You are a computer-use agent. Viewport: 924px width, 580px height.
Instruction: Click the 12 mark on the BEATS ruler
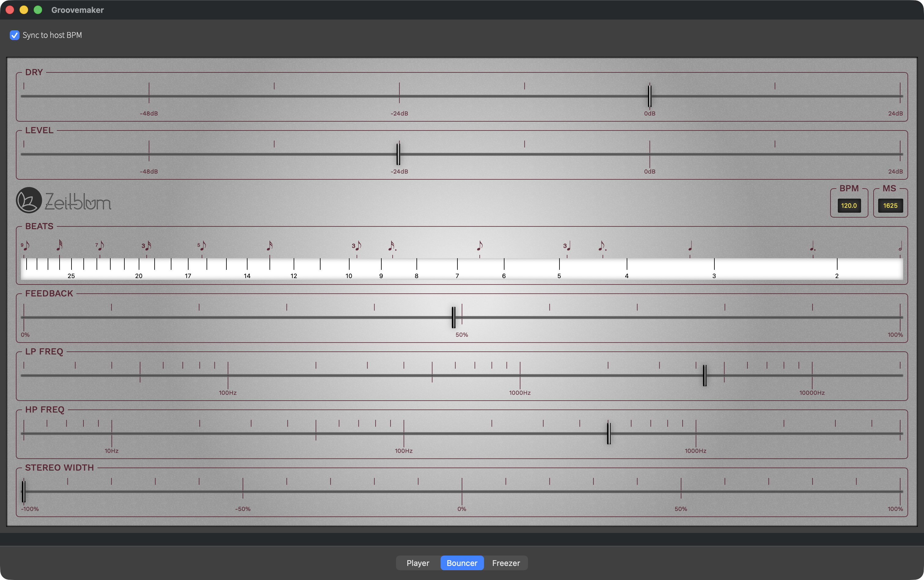[x=294, y=276]
